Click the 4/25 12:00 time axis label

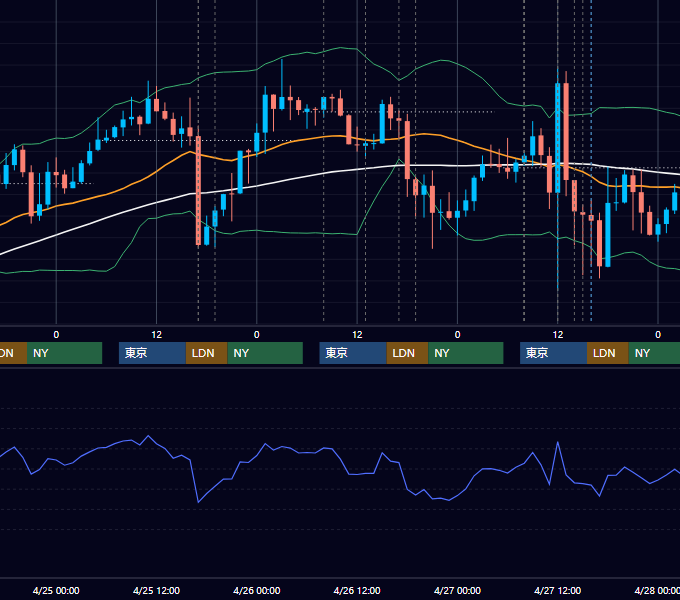[x=156, y=590]
